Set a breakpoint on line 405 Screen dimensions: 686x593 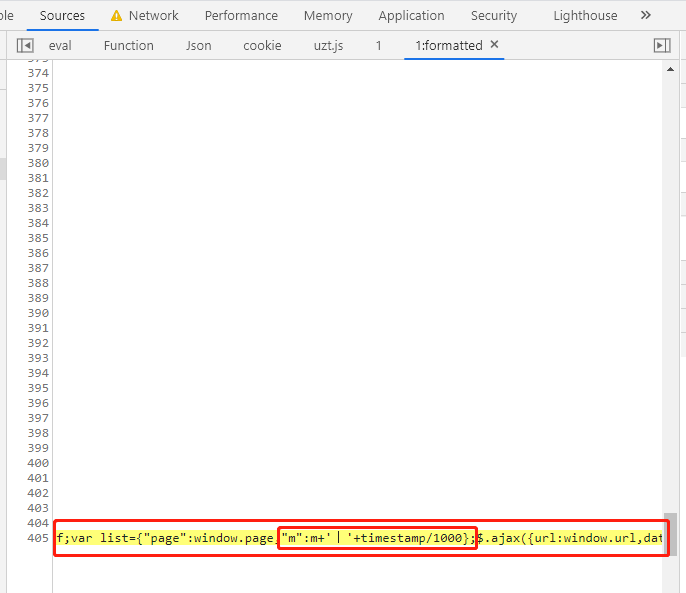point(38,538)
